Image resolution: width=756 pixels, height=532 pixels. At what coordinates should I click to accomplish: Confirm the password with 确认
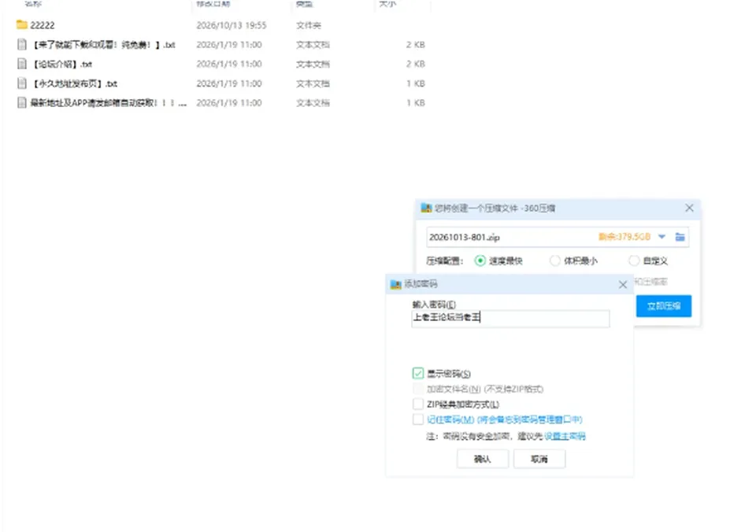click(483, 460)
